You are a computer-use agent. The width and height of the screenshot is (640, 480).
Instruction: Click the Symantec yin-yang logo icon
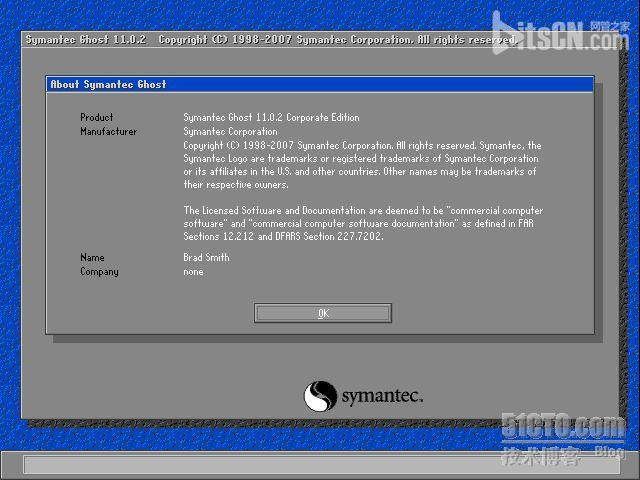pos(320,396)
